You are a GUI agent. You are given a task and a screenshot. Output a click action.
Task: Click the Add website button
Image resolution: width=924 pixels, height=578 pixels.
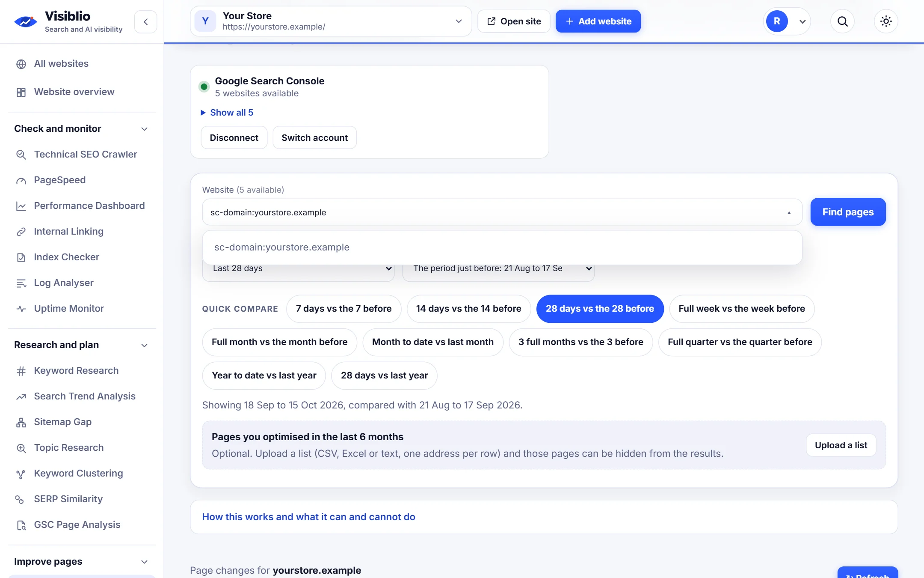click(x=598, y=21)
